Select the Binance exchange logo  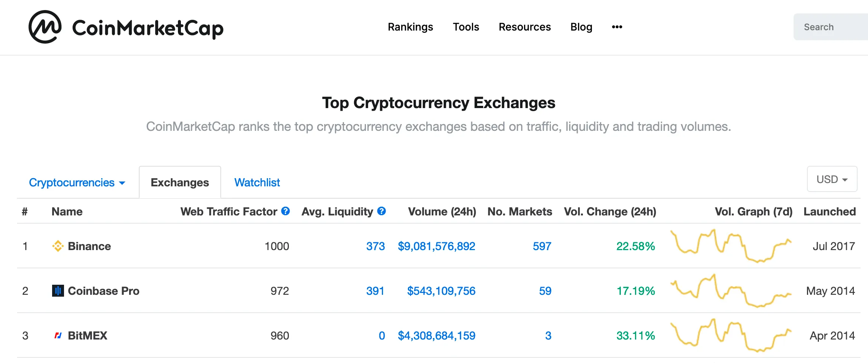pos(58,246)
